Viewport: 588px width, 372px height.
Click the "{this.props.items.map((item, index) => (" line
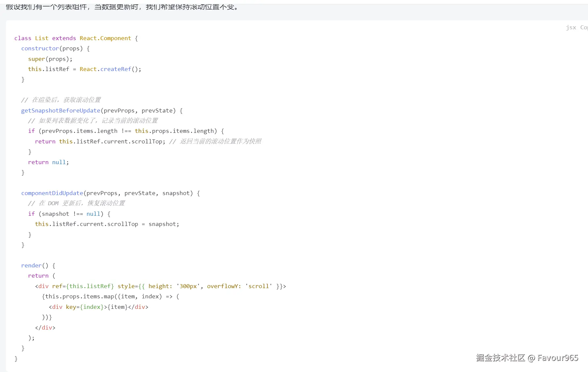111,296
